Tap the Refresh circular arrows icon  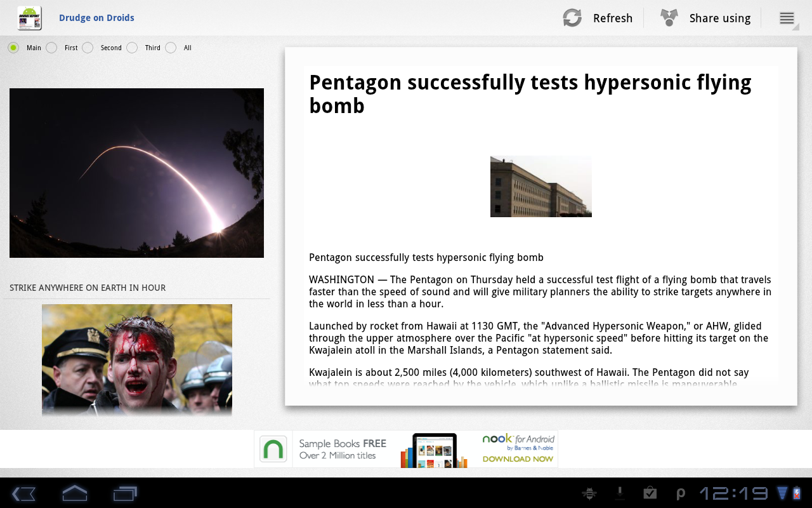pyautogui.click(x=572, y=18)
